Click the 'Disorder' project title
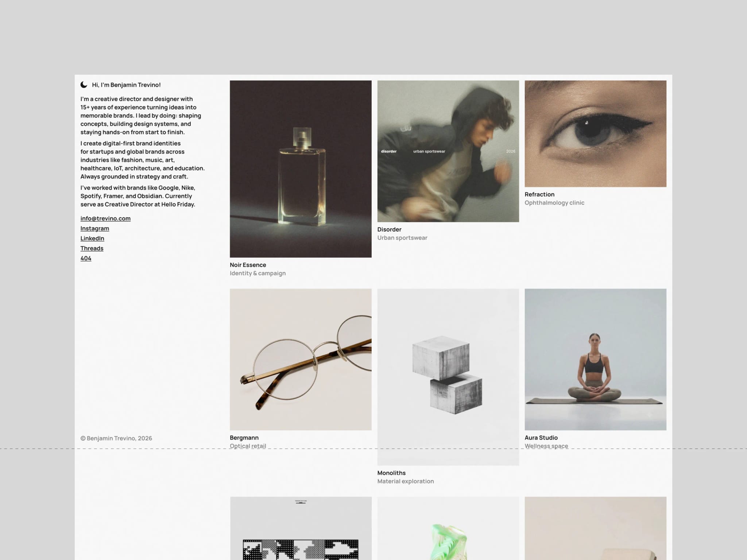 click(x=389, y=229)
